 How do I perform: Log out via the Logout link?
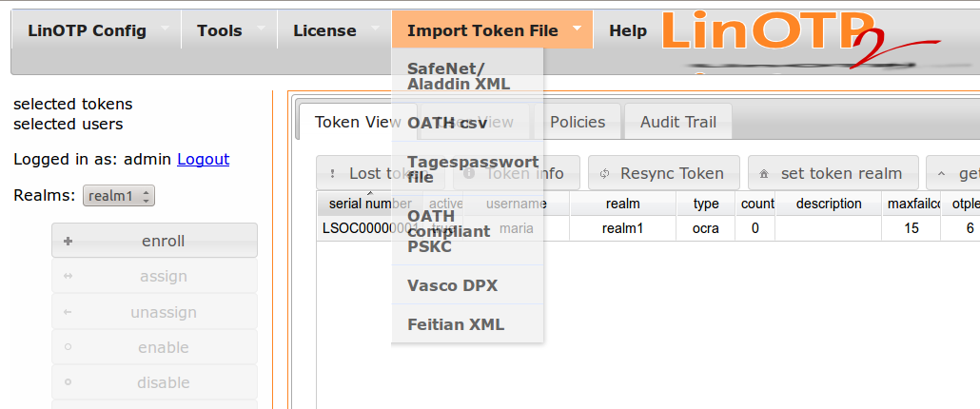coord(203,159)
